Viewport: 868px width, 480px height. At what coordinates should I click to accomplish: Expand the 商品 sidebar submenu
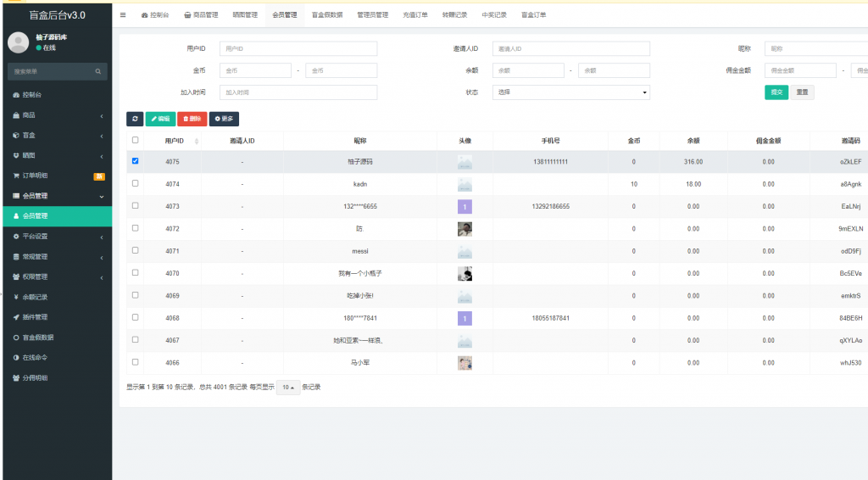coord(57,115)
